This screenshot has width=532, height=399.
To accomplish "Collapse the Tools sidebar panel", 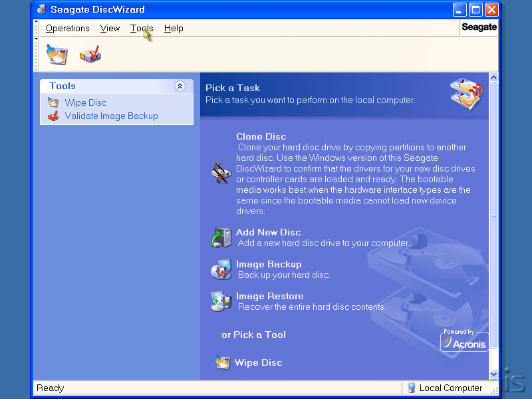I will pyautogui.click(x=180, y=86).
